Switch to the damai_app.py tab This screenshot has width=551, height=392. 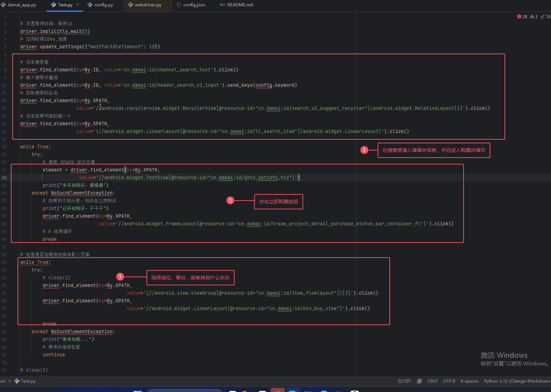coord(19,5)
